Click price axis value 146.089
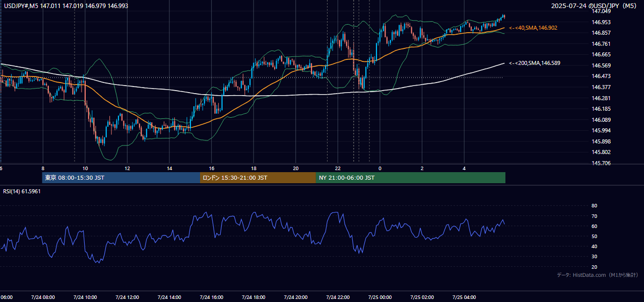 (x=601, y=120)
